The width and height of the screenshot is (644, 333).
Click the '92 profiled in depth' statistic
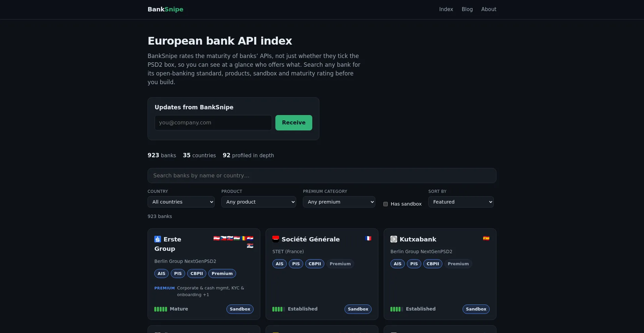pos(248,155)
